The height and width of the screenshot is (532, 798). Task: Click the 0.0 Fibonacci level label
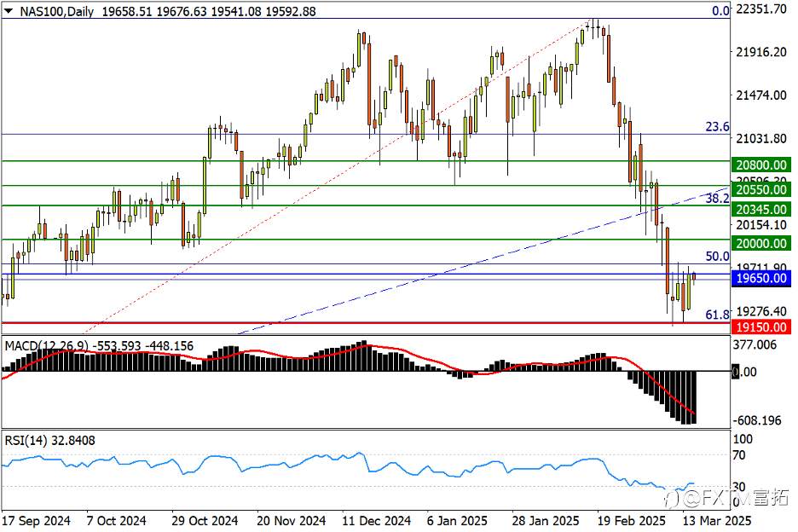point(720,11)
